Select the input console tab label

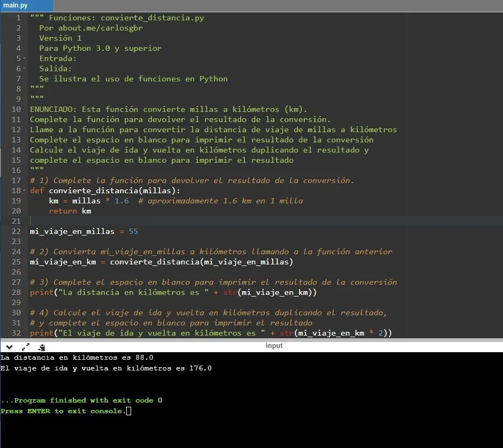pyautogui.click(x=274, y=346)
